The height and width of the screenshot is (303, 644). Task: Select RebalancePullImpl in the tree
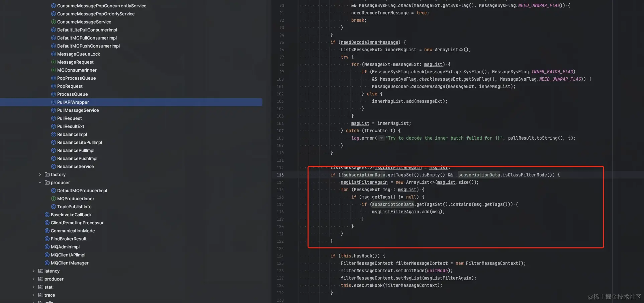(76, 150)
